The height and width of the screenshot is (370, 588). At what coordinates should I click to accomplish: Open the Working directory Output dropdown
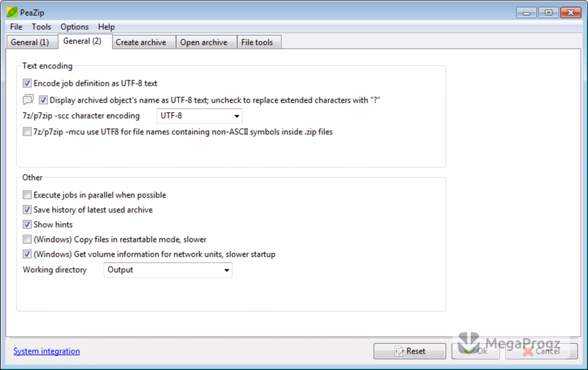[168, 270]
